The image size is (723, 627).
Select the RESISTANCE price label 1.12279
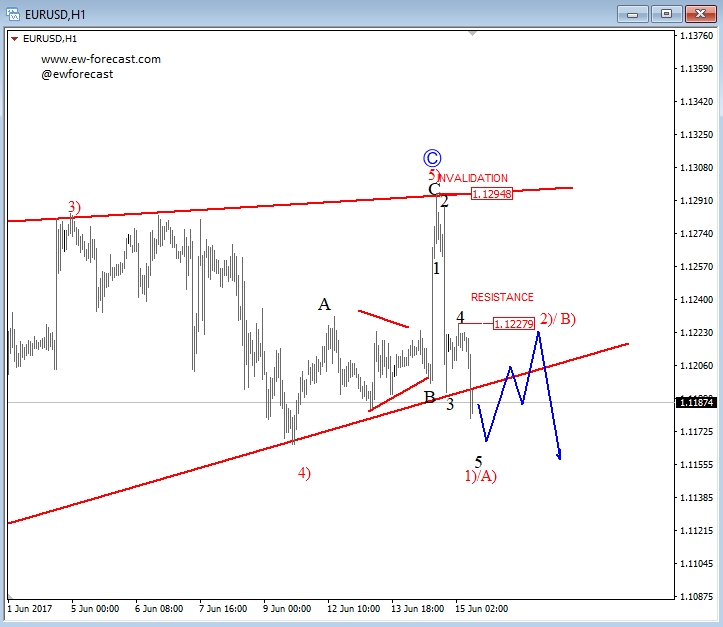click(x=514, y=324)
